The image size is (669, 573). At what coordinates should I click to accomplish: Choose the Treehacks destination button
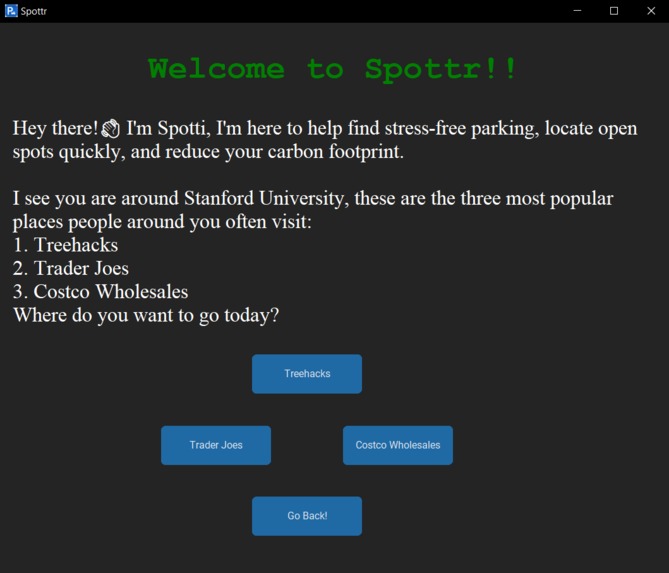click(x=307, y=374)
